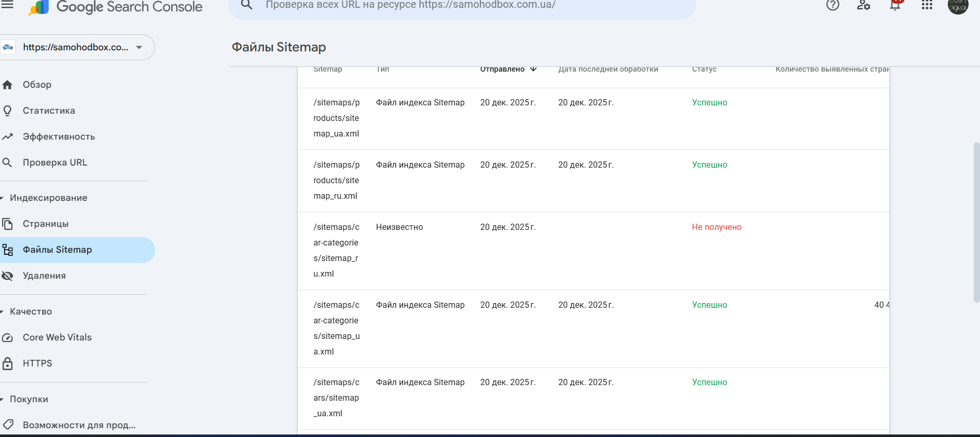
Task: Click the search magnifier icon
Action: coord(247,5)
